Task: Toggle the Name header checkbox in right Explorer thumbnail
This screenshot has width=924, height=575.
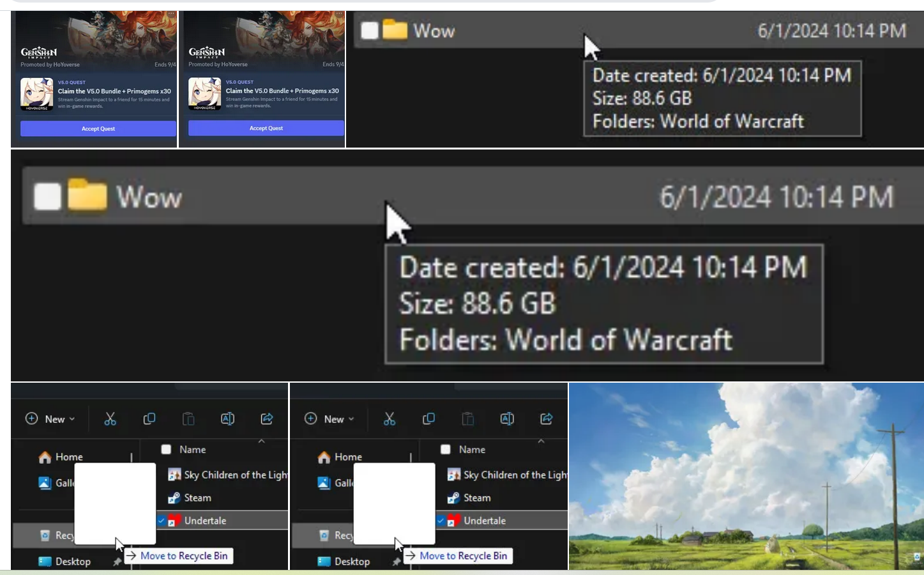Action: (446, 449)
